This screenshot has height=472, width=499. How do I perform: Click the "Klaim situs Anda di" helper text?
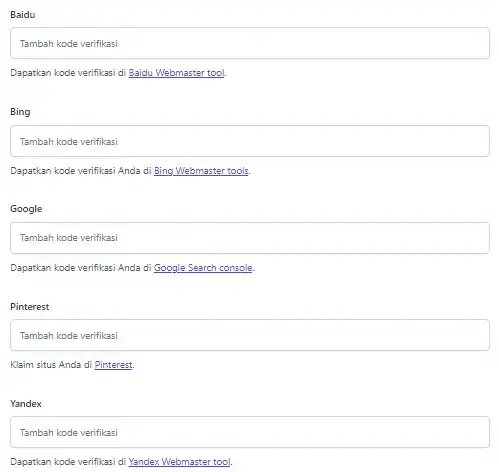click(x=51, y=365)
